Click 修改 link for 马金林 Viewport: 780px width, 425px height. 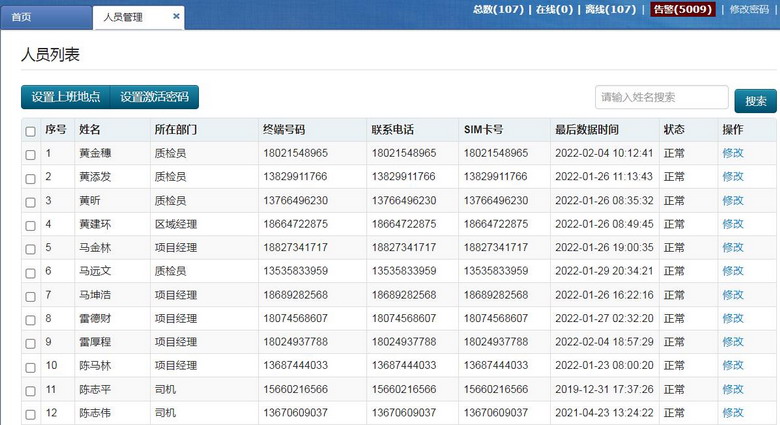coord(733,247)
